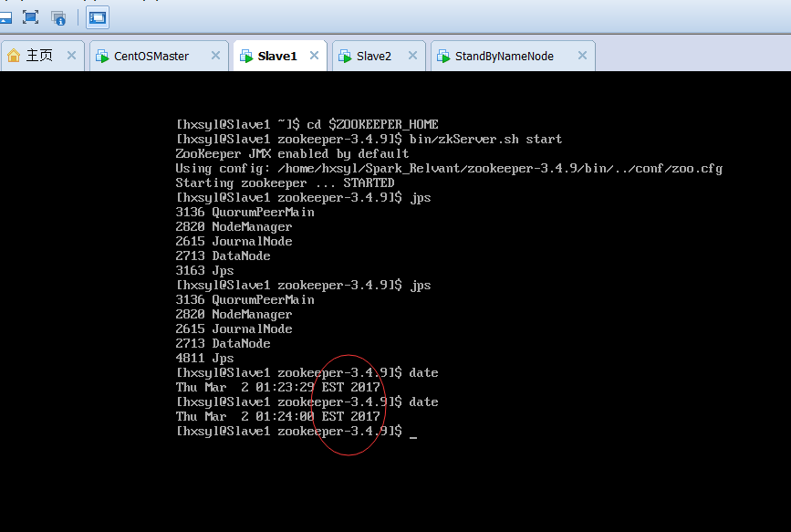
Task: Close the CentOSMaster tab
Action: 215,56
